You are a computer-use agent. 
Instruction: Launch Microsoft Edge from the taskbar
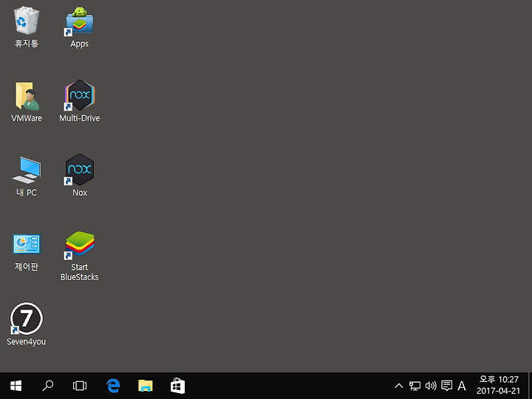coord(113,386)
